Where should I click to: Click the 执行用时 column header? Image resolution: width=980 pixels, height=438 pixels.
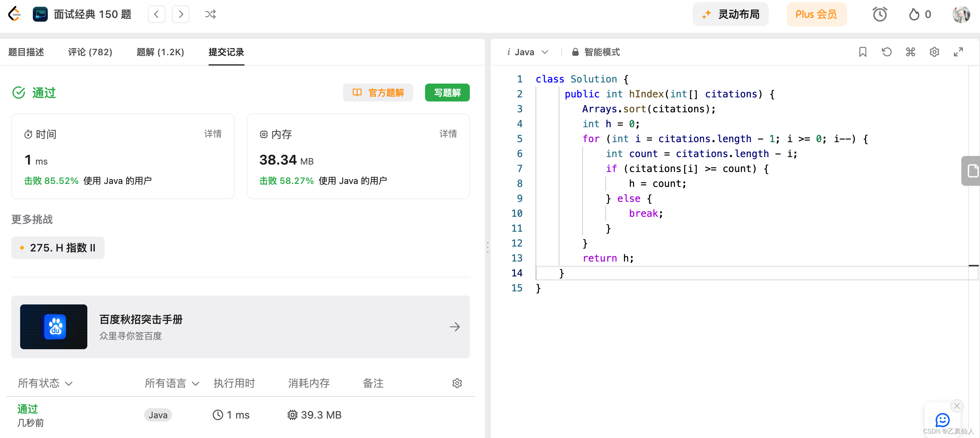(234, 383)
